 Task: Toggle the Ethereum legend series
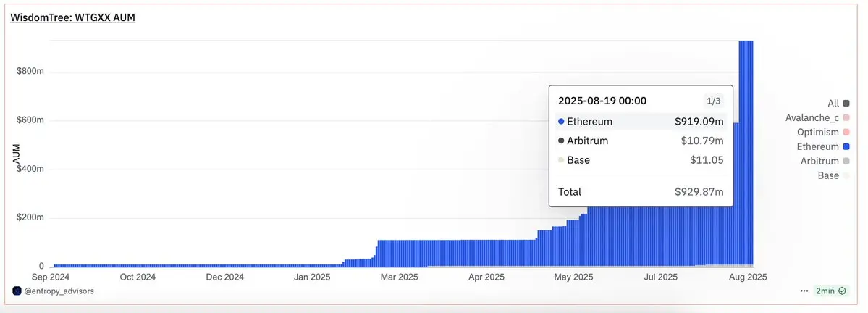[823, 147]
